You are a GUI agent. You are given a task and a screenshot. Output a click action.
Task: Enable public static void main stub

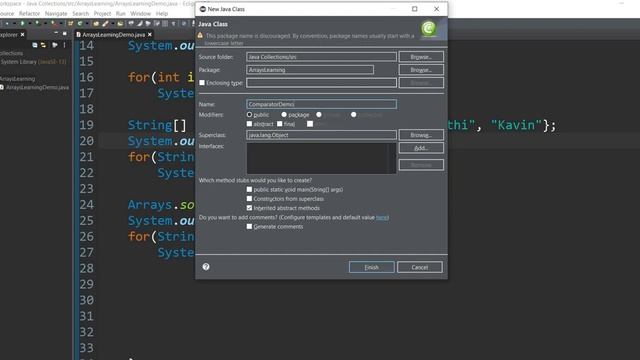click(x=249, y=189)
